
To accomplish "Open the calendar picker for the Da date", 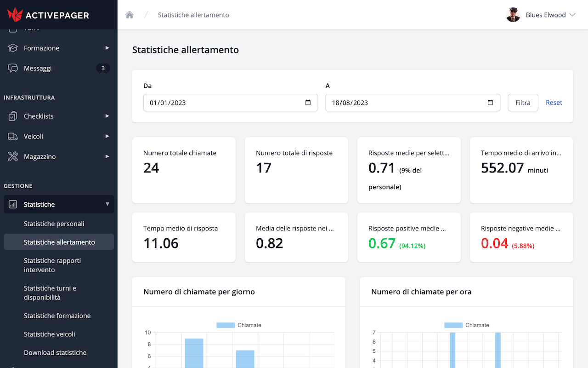I will click(x=308, y=103).
